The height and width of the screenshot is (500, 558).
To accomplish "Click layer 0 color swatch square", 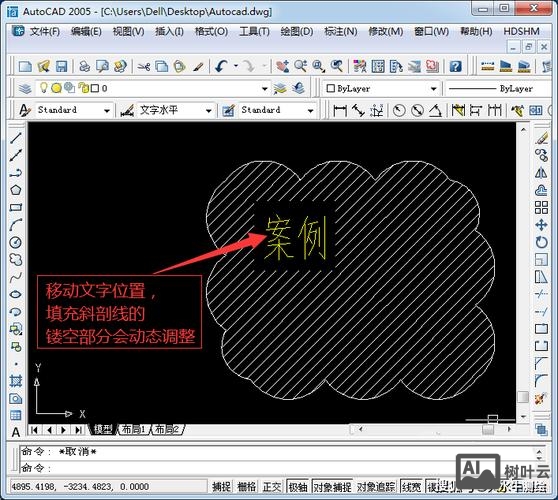I will point(94,88).
